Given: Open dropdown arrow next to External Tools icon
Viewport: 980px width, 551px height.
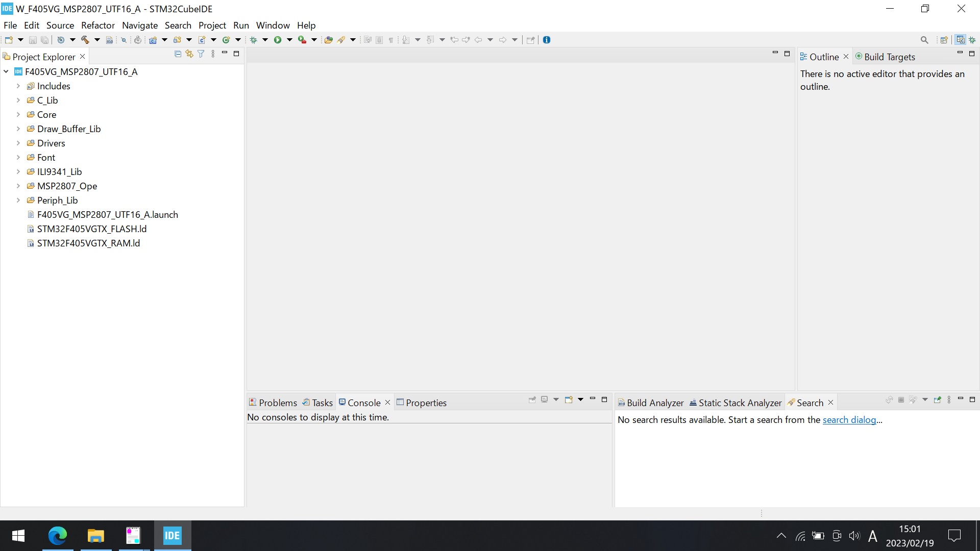Looking at the screenshot, I should [x=314, y=40].
